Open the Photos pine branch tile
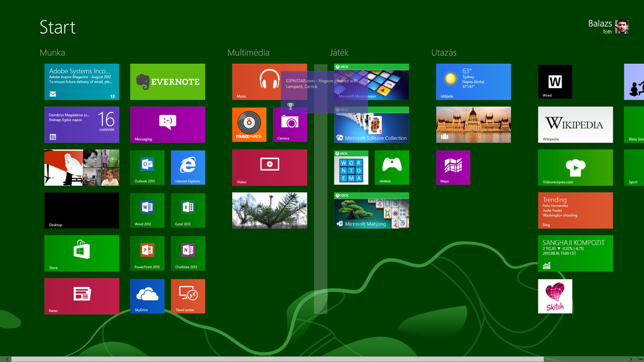 point(269,210)
